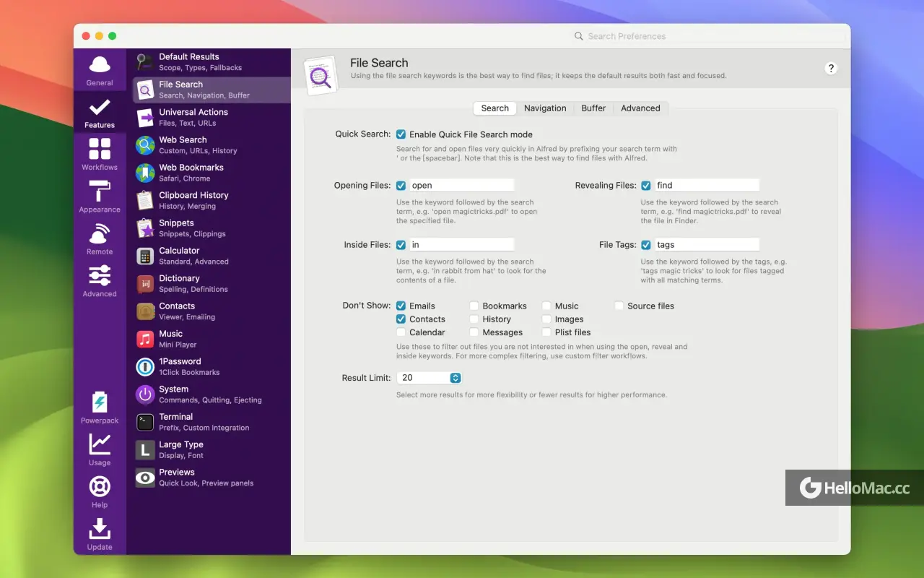This screenshot has height=578, width=924.
Task: Click the question mark help button
Action: (x=831, y=69)
